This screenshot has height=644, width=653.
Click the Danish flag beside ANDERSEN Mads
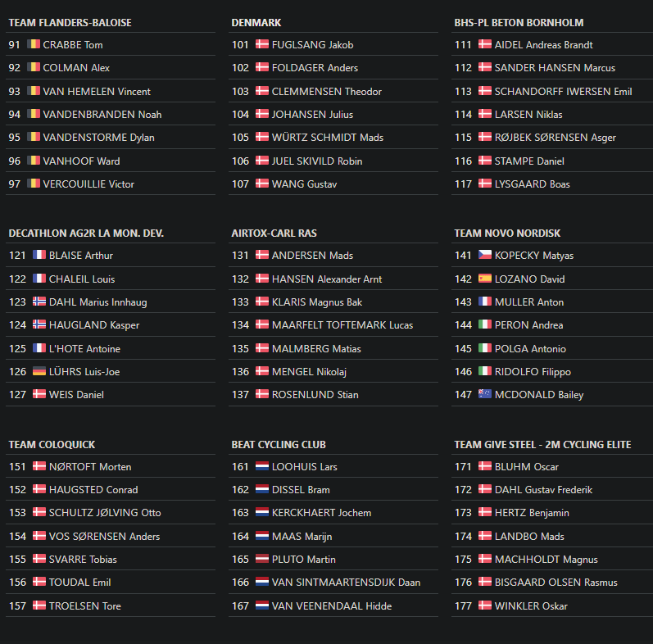click(262, 255)
